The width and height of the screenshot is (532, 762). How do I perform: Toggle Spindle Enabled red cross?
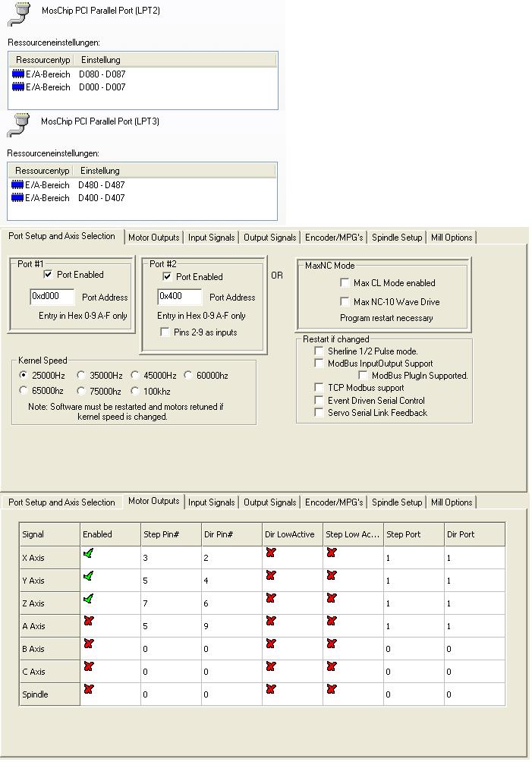[x=89, y=689]
